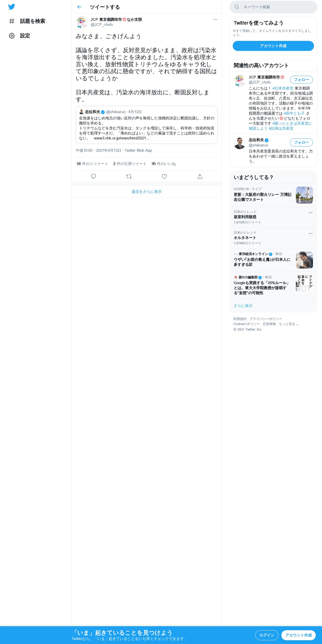
Task: View 95 件のいいね list
Action: pyautogui.click(x=164, y=164)
